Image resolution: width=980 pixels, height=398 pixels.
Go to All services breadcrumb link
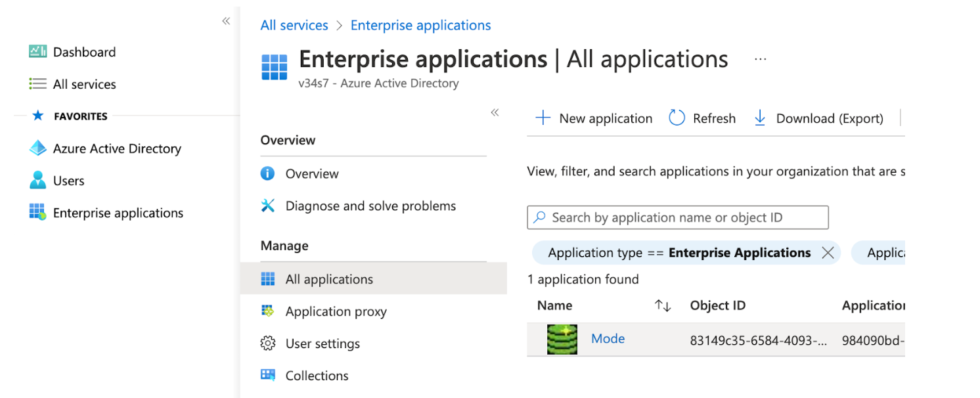[294, 25]
